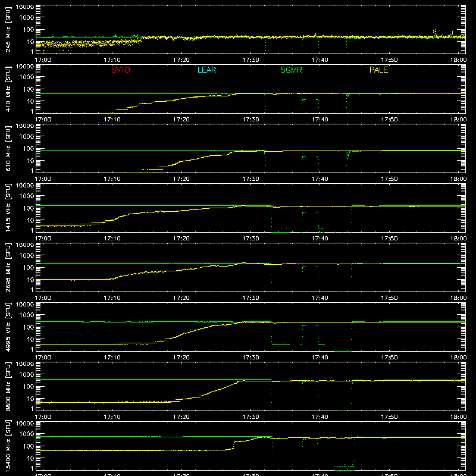Image resolution: width=476 pixels, height=476 pixels.
Task: Click 17:40 time label of 4995 MHz plot
Action: (x=320, y=358)
